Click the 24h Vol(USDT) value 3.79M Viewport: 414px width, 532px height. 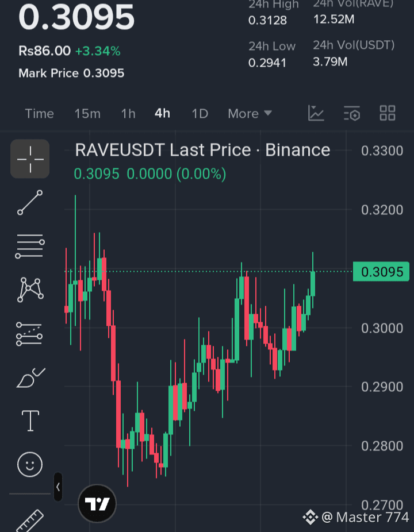pyautogui.click(x=330, y=61)
